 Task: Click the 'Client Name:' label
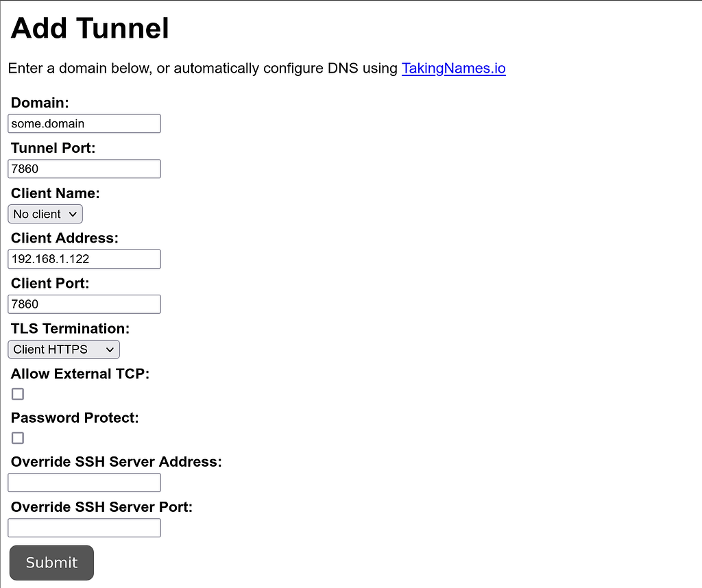(56, 193)
